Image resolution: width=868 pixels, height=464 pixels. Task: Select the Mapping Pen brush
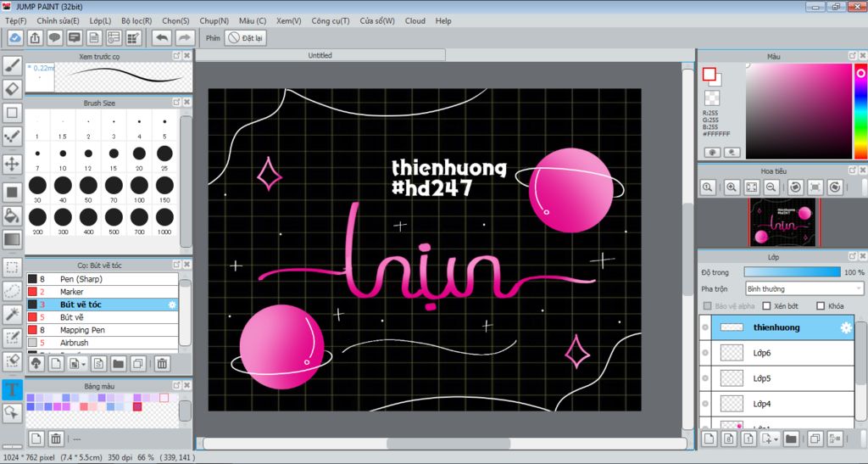[x=103, y=330]
